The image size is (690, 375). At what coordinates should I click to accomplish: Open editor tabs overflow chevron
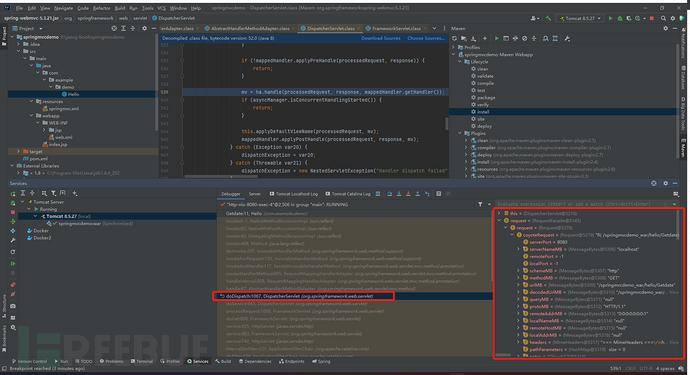(434, 28)
